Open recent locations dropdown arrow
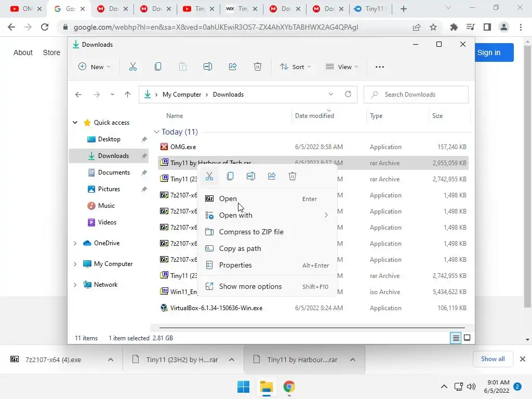Image resolution: width=532 pixels, height=399 pixels. pos(112,95)
